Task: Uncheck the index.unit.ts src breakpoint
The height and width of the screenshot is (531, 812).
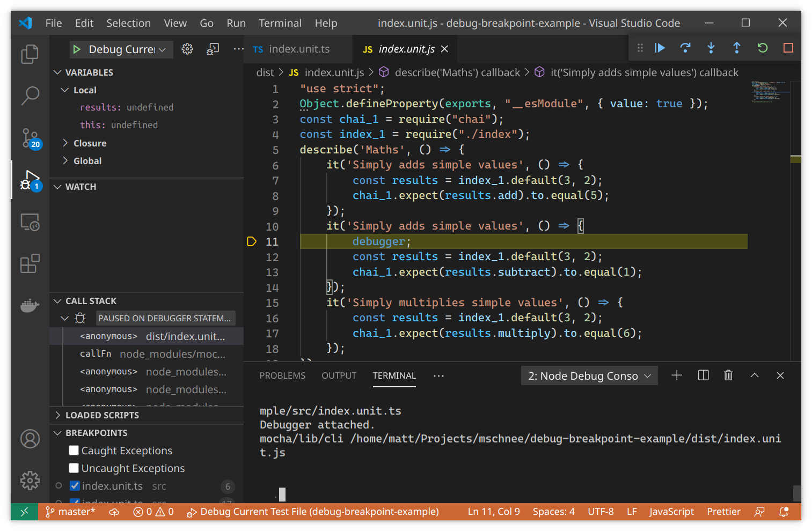Action: pos(75,485)
